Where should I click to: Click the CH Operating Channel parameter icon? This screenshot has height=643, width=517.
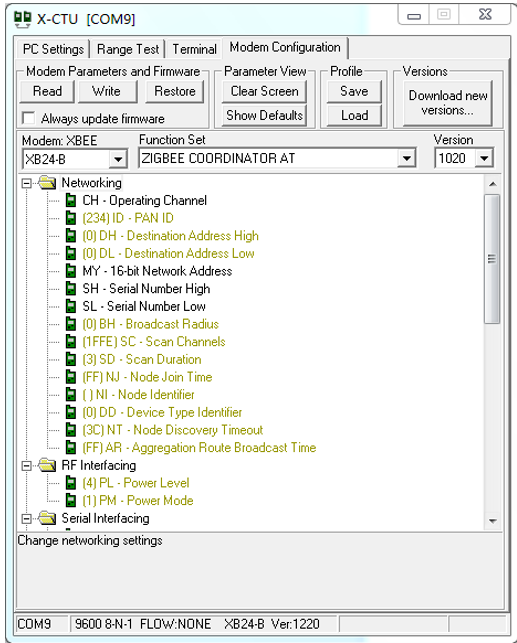coord(71,201)
